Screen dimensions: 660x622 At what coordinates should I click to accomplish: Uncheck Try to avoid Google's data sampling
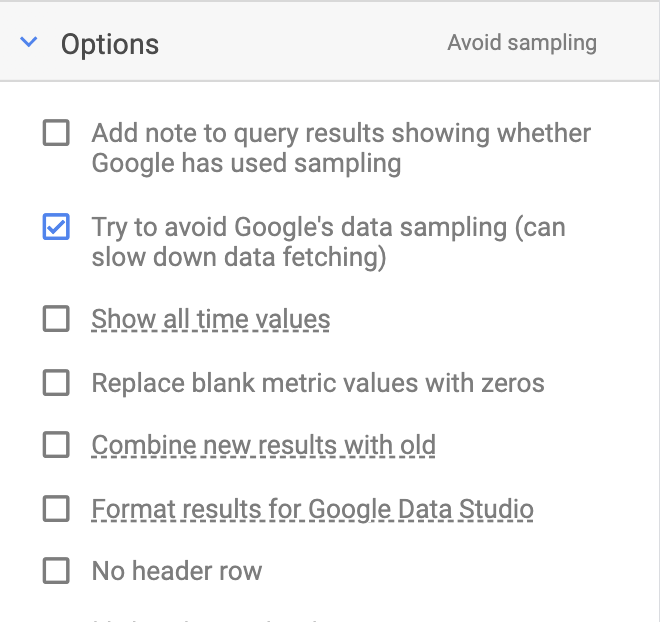(56, 226)
